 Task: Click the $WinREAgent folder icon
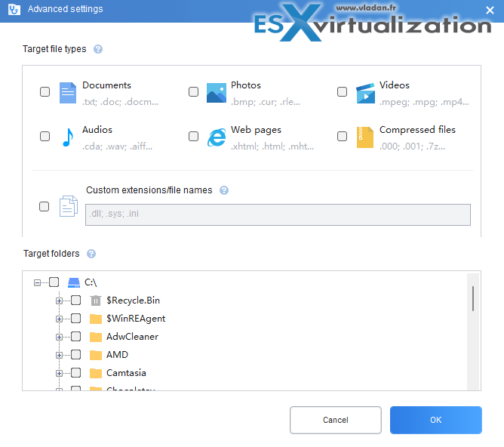96,319
